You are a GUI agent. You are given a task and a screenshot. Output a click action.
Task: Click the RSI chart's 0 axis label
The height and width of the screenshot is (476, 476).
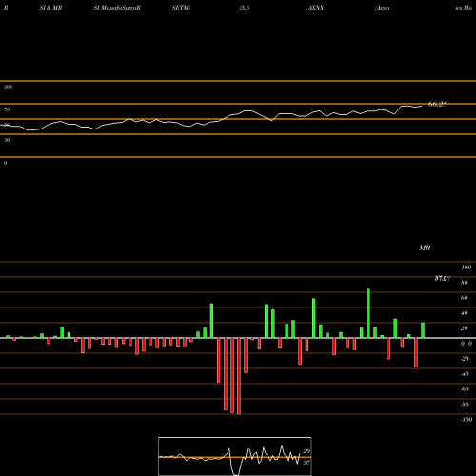[5, 163]
